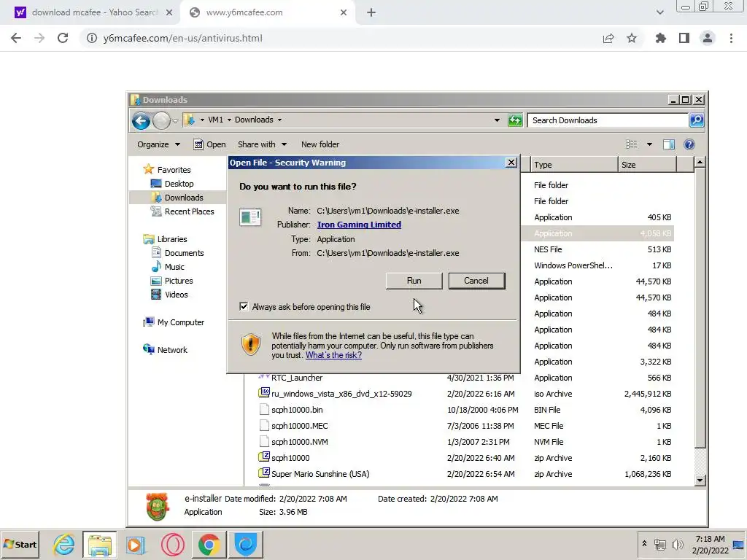Uncheck Always ask before opening this file

click(244, 307)
